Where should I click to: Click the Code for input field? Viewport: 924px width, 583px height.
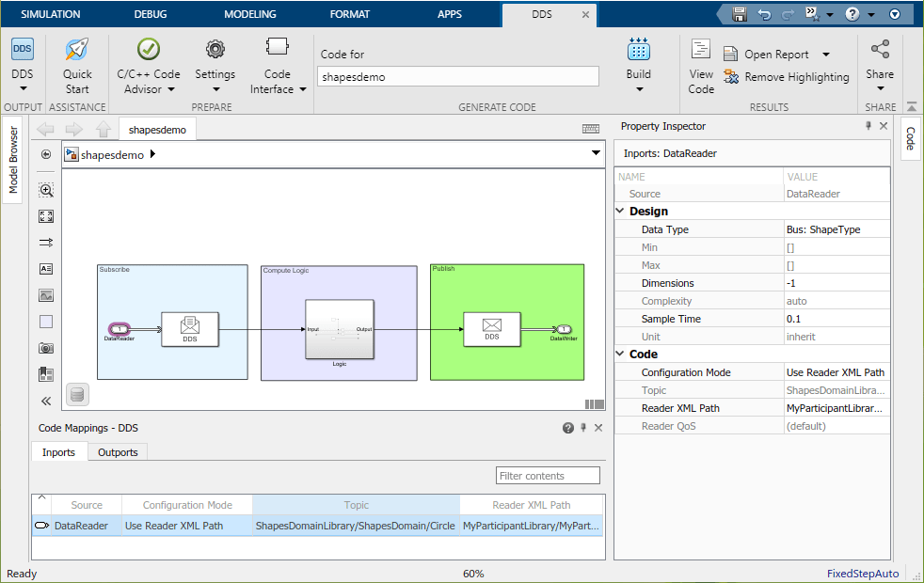(x=458, y=76)
